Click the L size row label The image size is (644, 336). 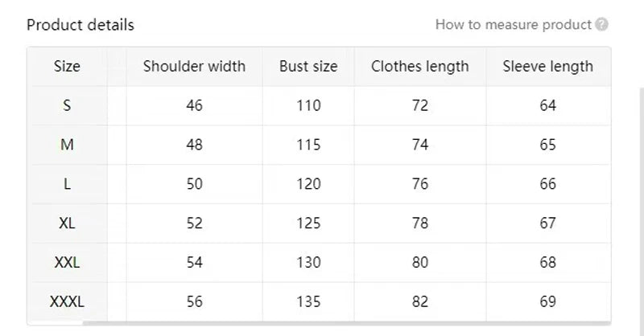click(x=67, y=184)
